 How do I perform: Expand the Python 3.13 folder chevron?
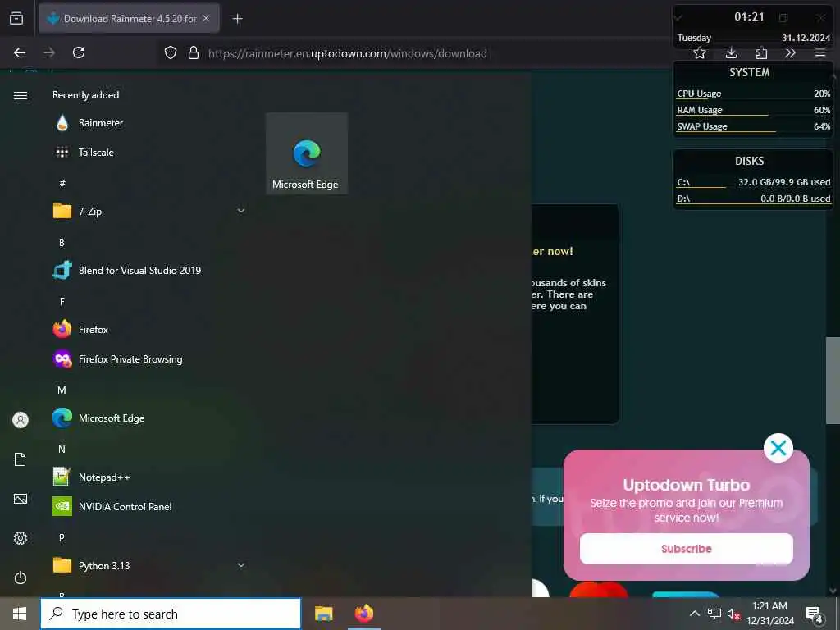pos(241,565)
